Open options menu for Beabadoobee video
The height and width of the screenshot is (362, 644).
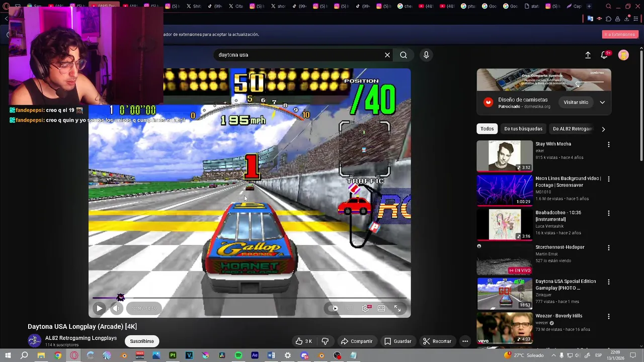coord(608,213)
